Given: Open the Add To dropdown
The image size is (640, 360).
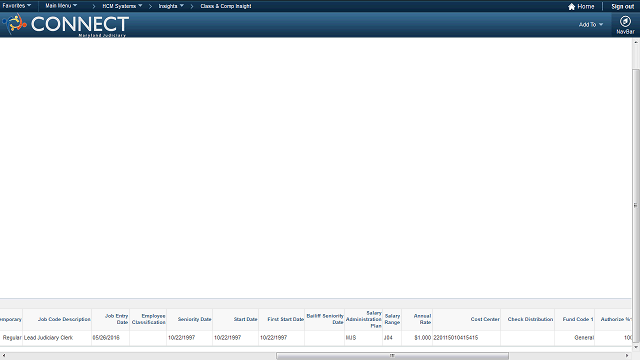Looking at the screenshot, I should point(591,24).
